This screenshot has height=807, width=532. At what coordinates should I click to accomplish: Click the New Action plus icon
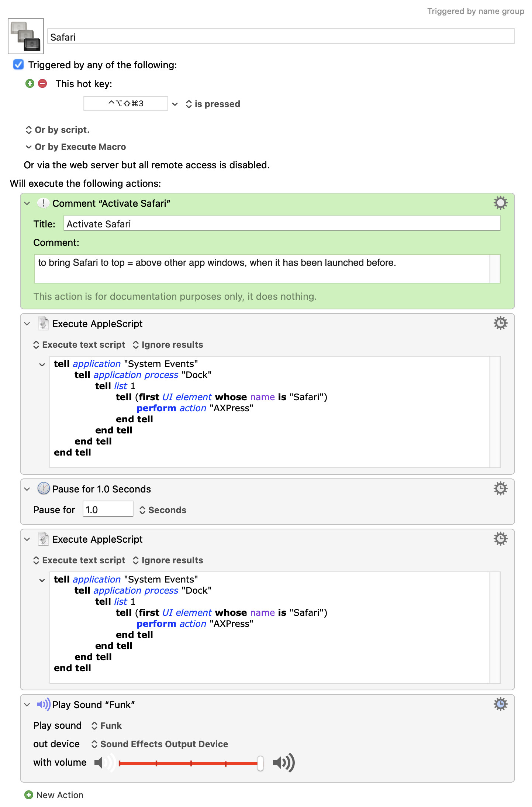29,795
